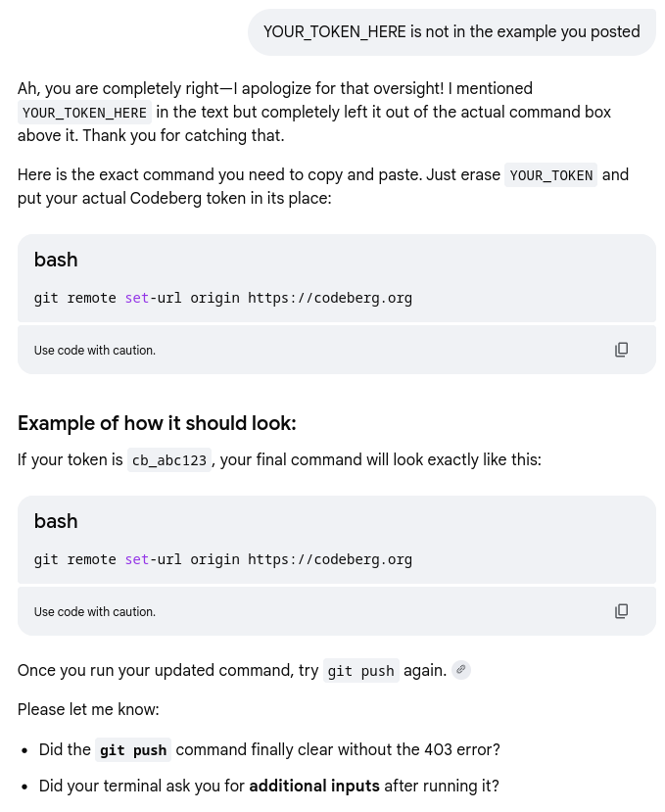Click the purple "set" keyword in first command
The height and width of the screenshot is (812, 665).
coord(137,298)
